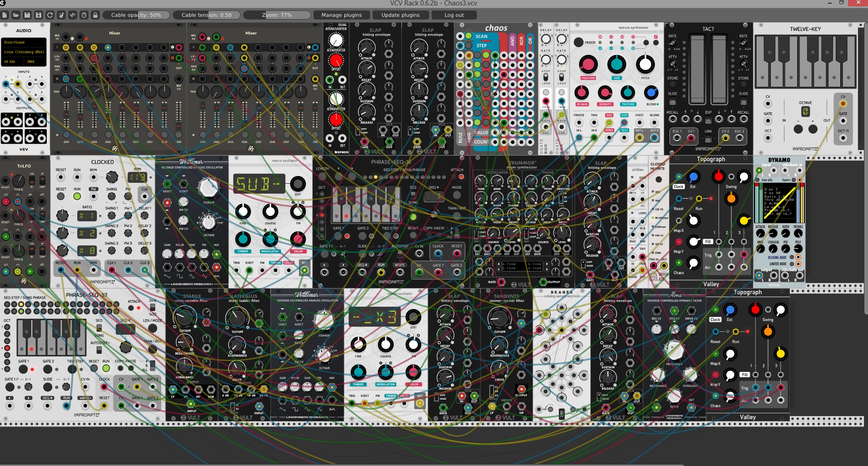868x466 pixels.
Task: Open the DirectSound audio driver selector
Action: click(24, 42)
